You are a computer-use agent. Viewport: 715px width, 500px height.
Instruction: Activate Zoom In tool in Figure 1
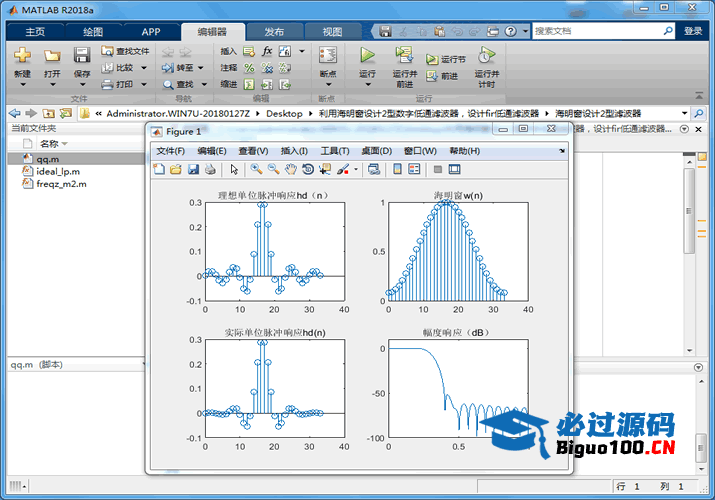(256, 169)
